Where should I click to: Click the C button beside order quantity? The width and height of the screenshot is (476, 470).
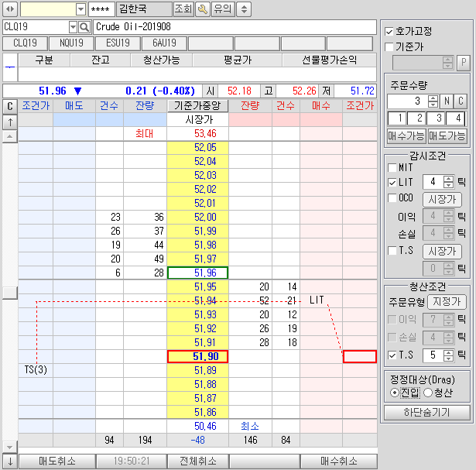(x=461, y=101)
